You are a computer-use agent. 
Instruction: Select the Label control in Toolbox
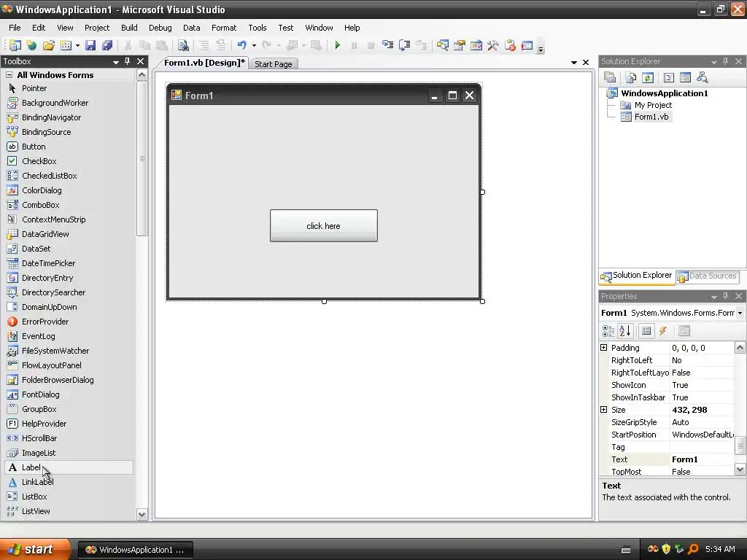tap(69, 467)
